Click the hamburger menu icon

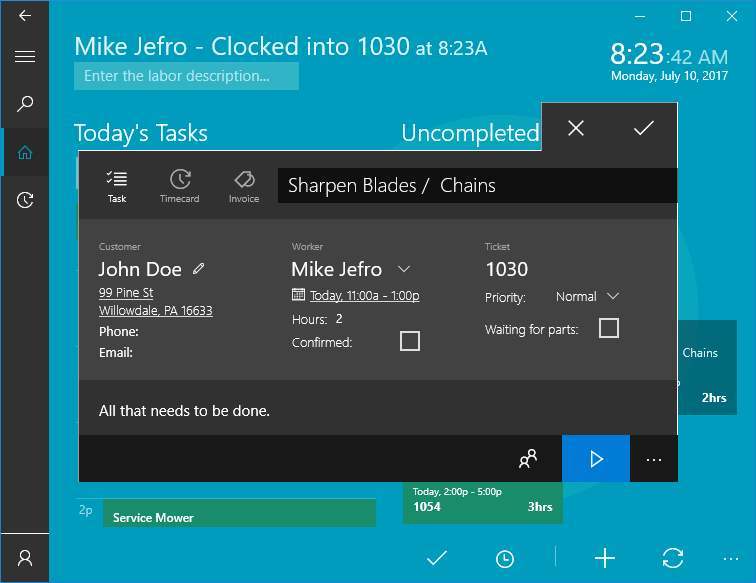pos(25,56)
